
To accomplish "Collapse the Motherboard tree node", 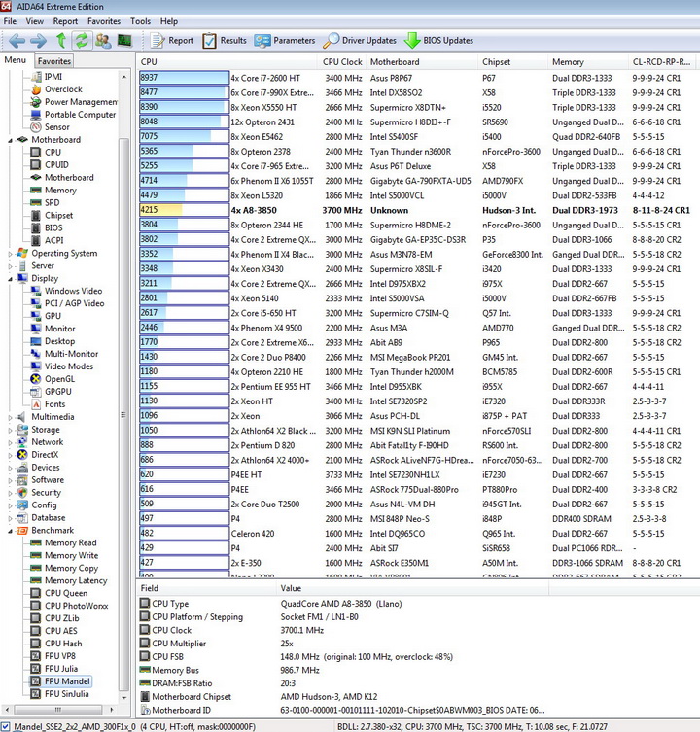I will [10, 140].
